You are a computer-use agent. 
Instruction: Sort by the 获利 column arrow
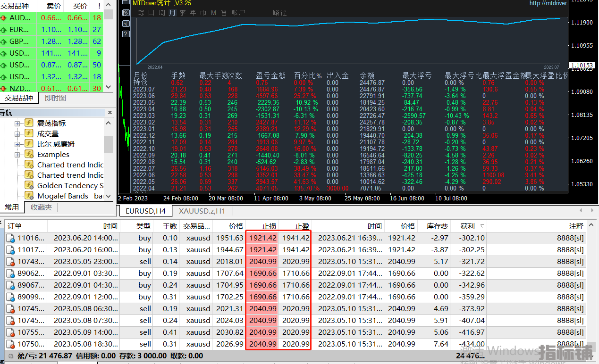[x=481, y=226]
